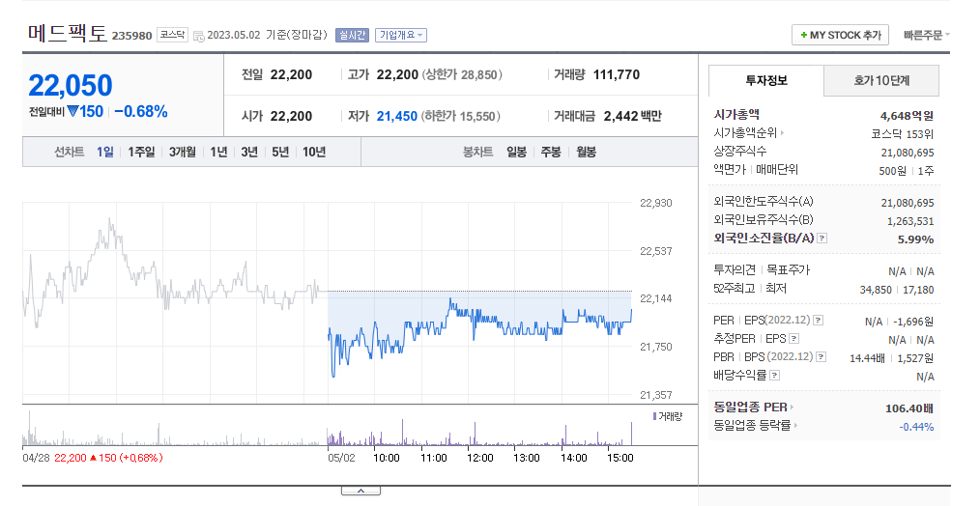Show the 월봉 monthly candle chart
980x506 pixels.
(586, 152)
